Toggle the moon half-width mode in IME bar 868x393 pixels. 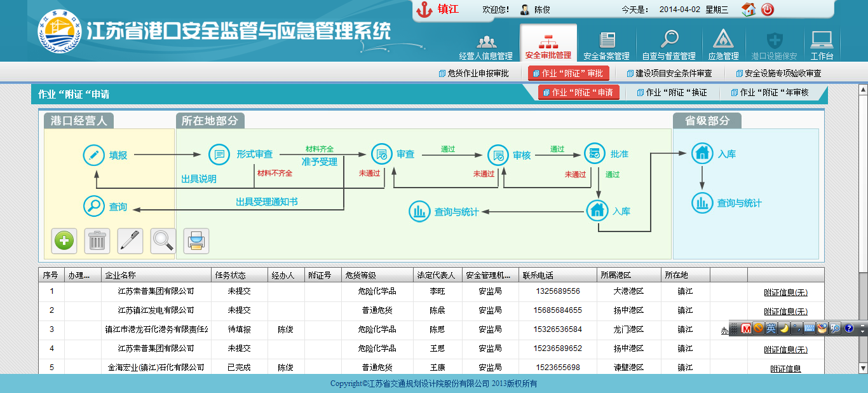click(784, 328)
